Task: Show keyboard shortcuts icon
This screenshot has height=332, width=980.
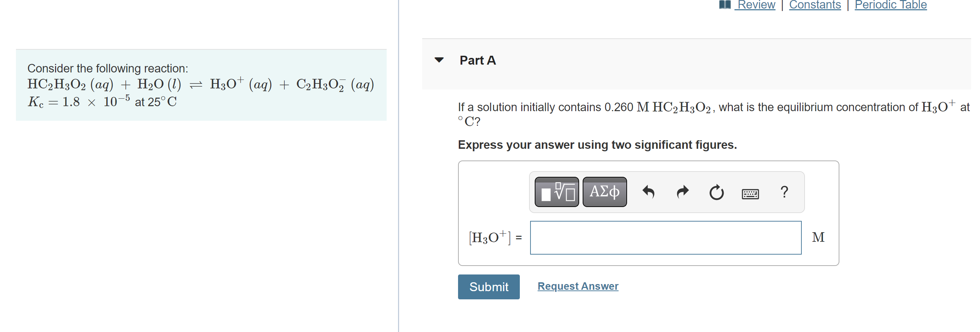Action: [750, 194]
